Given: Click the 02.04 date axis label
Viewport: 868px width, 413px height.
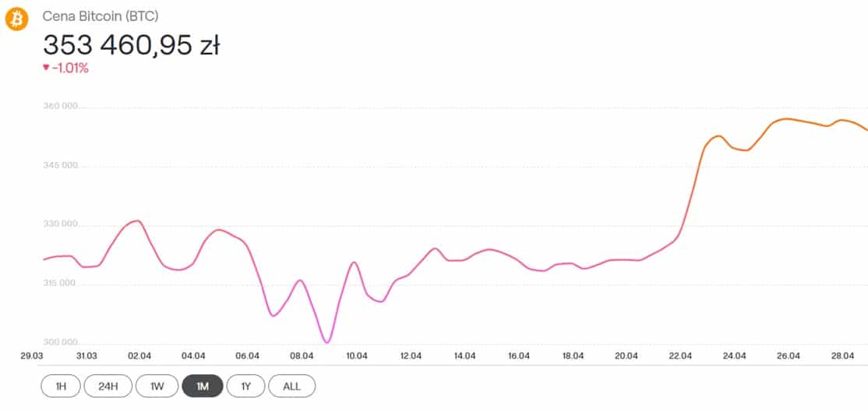Looking at the screenshot, I should pyautogui.click(x=139, y=357).
